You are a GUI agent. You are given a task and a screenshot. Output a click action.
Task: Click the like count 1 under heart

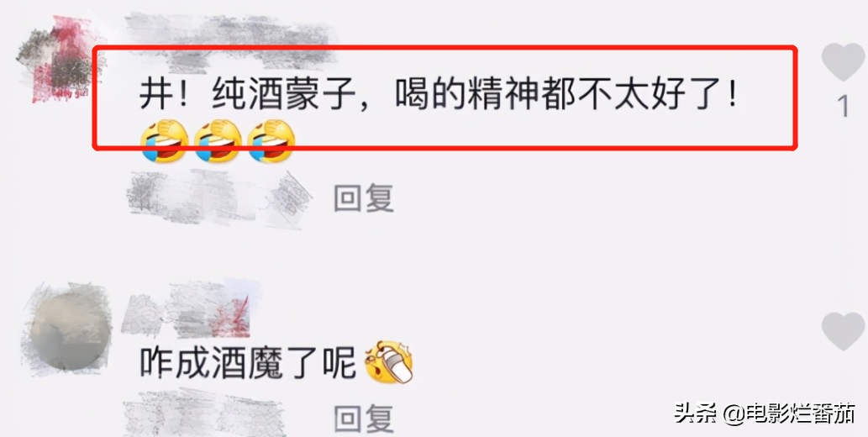844,107
